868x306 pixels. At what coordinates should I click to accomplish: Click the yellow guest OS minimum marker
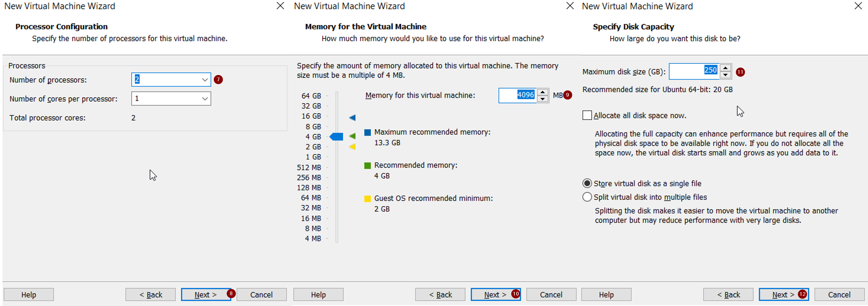click(x=352, y=147)
